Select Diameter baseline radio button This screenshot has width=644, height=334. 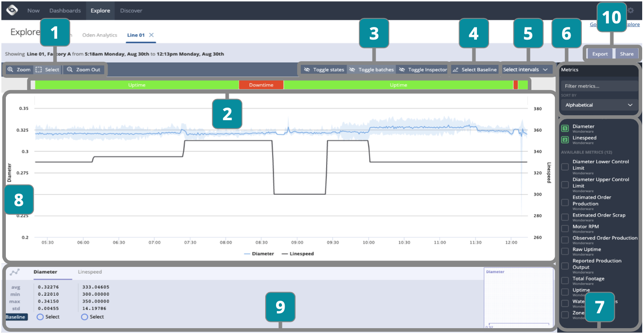point(40,317)
